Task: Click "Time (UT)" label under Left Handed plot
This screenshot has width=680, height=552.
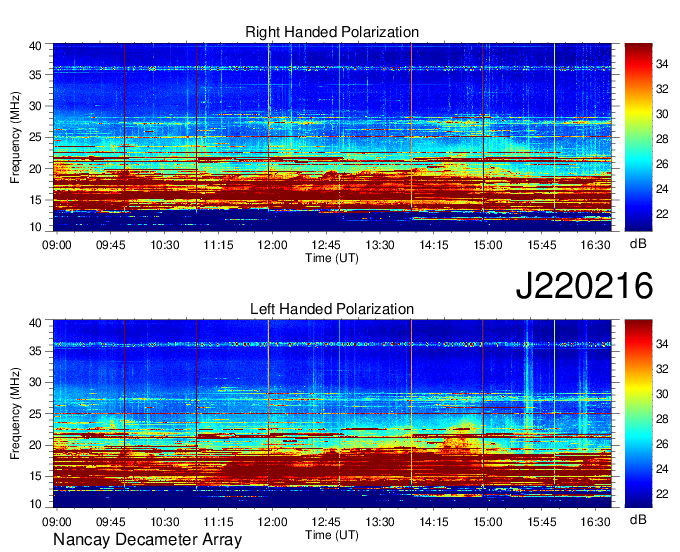Action: tap(332, 535)
